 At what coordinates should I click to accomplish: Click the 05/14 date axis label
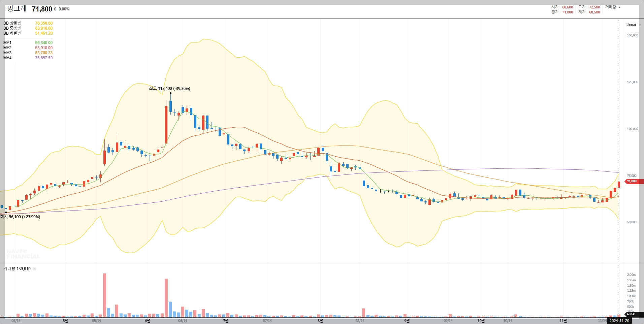pyautogui.click(x=96, y=321)
